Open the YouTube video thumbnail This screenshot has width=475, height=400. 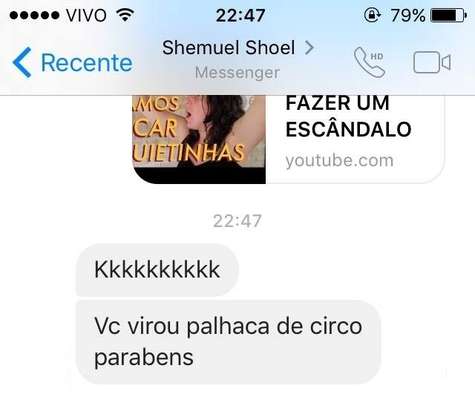199,139
